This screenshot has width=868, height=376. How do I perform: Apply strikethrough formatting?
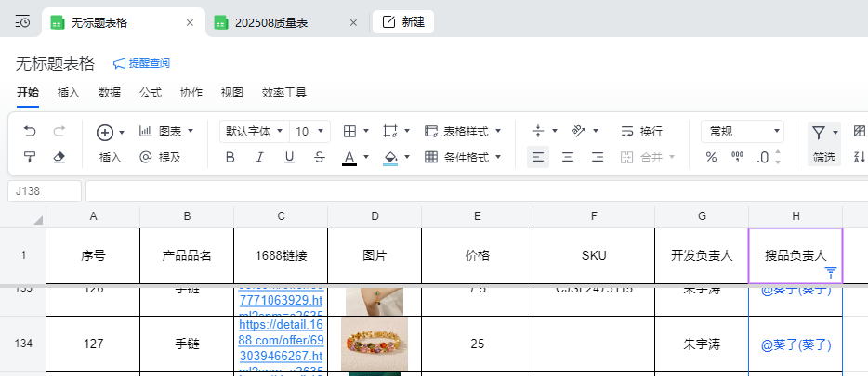pyautogui.click(x=320, y=157)
